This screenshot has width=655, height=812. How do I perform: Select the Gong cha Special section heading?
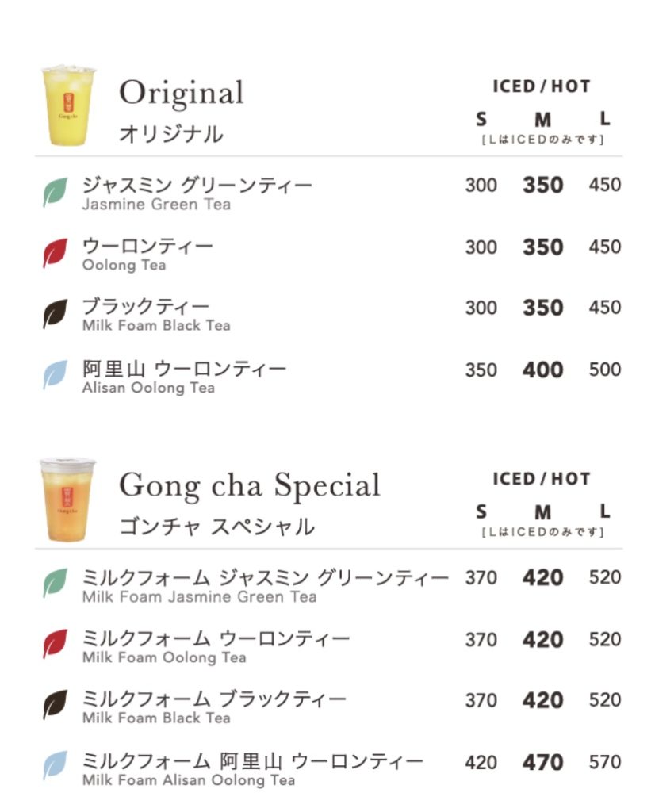pos(250,486)
